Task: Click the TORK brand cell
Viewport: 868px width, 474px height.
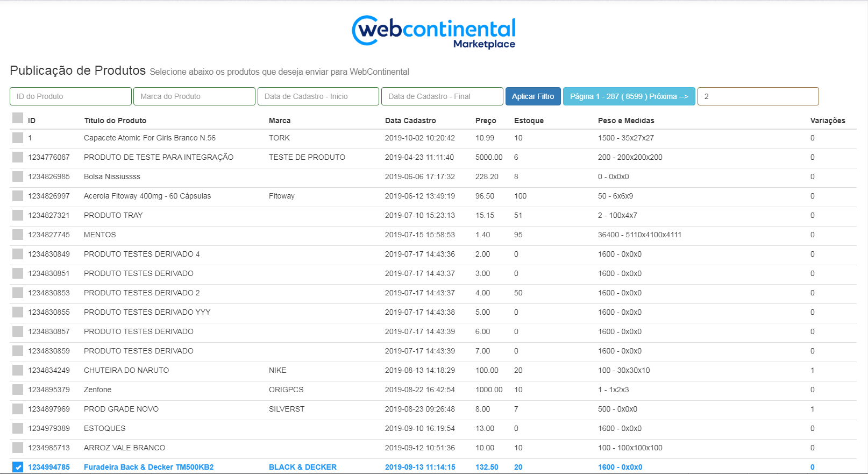Action: (279, 138)
